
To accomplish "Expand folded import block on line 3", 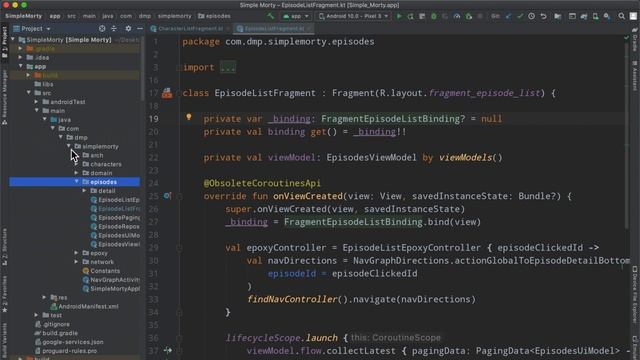I will [x=228, y=67].
